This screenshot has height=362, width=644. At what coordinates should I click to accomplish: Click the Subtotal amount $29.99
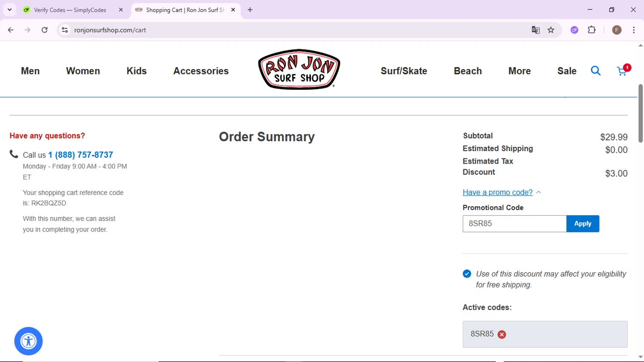pos(614,137)
